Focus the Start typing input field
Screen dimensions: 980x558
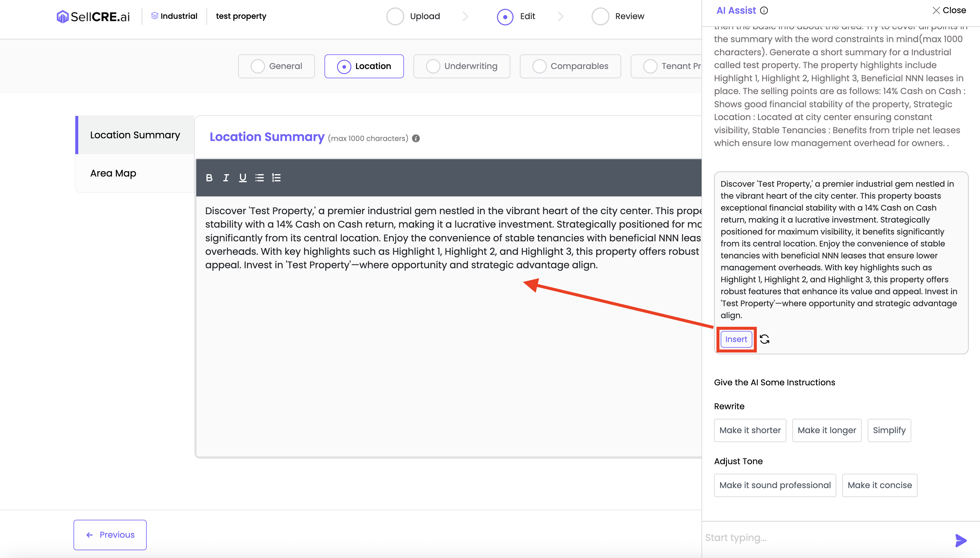tap(824, 538)
